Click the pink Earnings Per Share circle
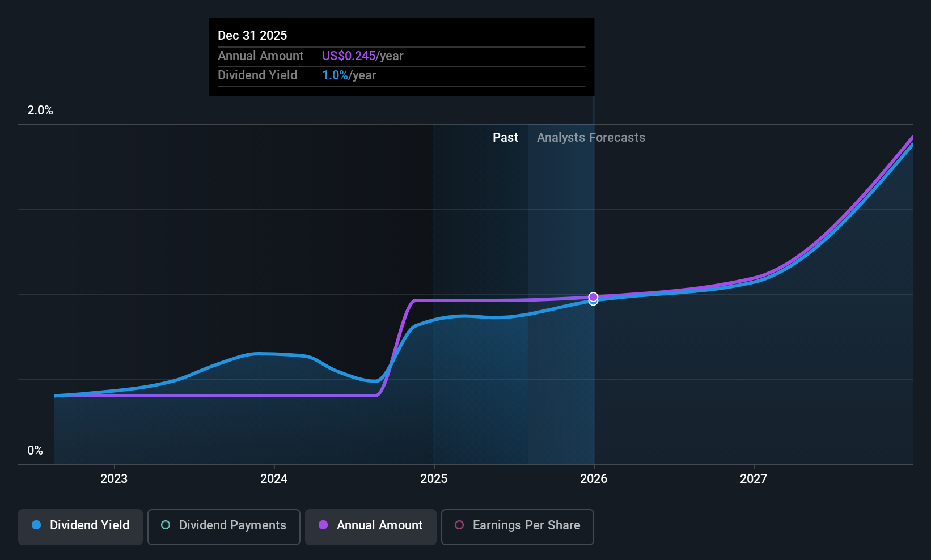Screen dimensions: 931x560 (459, 525)
